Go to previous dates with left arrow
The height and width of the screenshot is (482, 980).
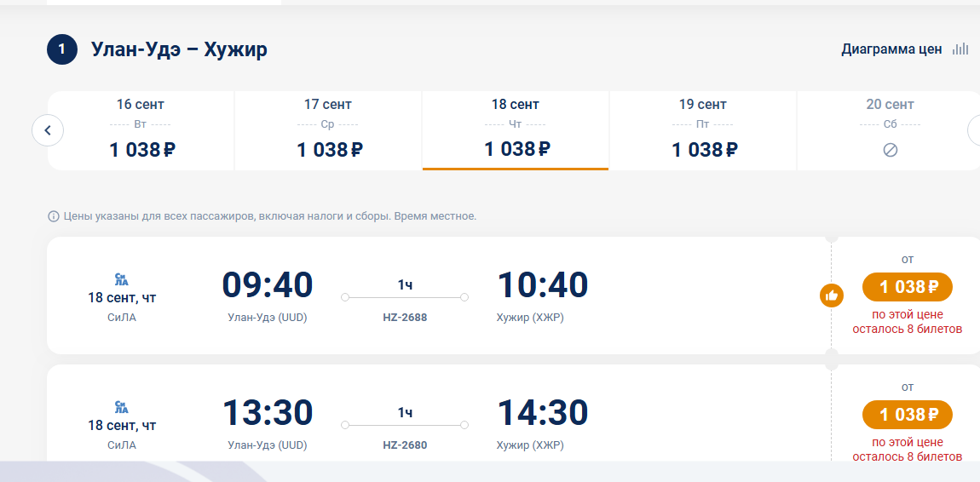48,130
